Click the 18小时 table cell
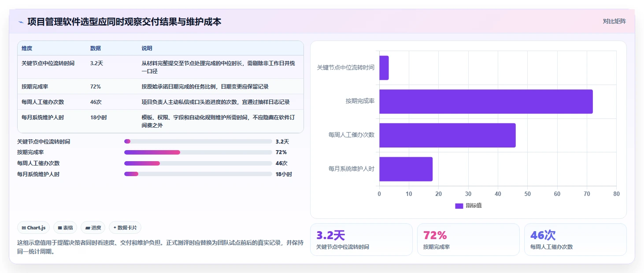Screen dimensions: 644x273 coord(99,118)
